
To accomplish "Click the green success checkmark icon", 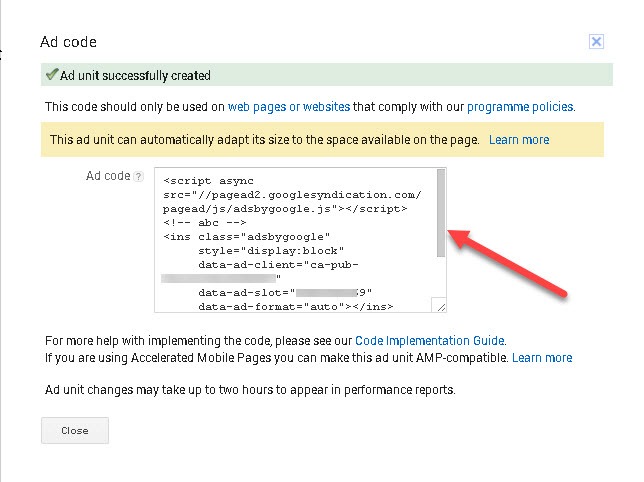I will [x=50, y=75].
